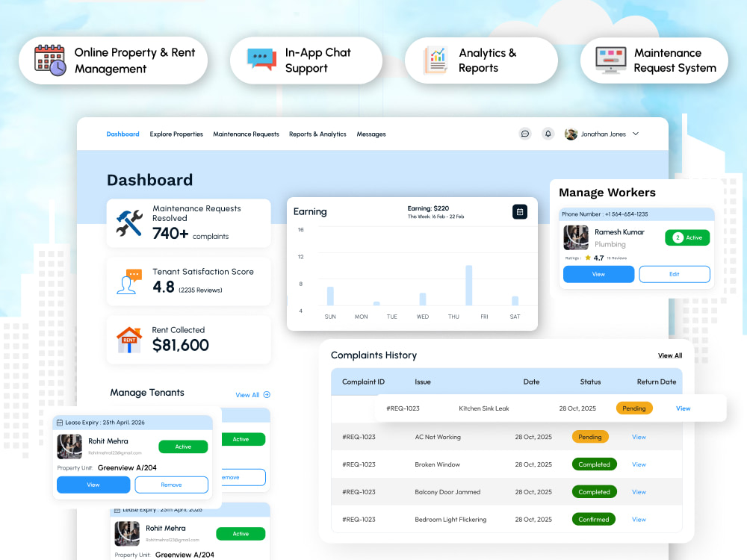Click the Rent house icon
The image size is (747, 560).
click(x=129, y=340)
